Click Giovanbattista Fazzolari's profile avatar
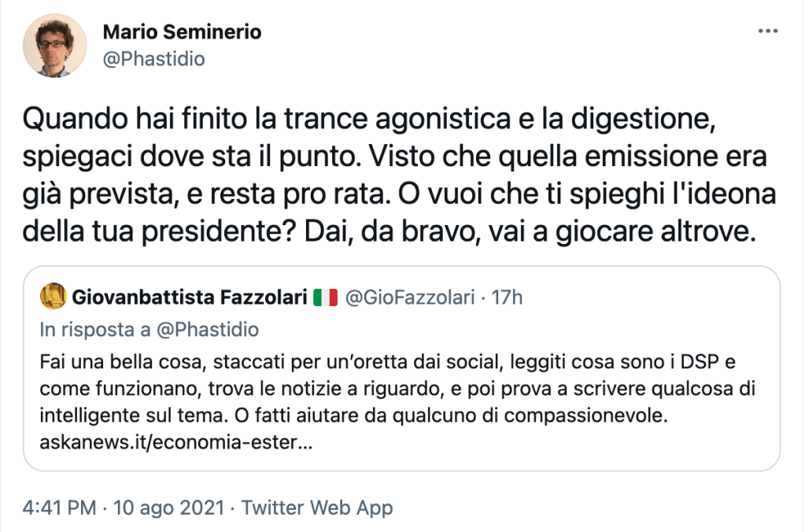The height and width of the screenshot is (532, 805). [52, 297]
